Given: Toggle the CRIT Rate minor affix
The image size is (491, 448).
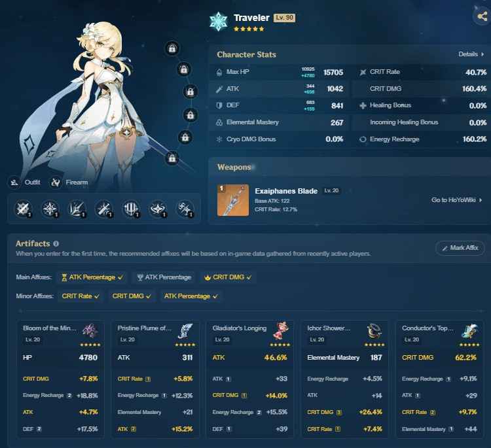Looking at the screenshot, I should 81,296.
